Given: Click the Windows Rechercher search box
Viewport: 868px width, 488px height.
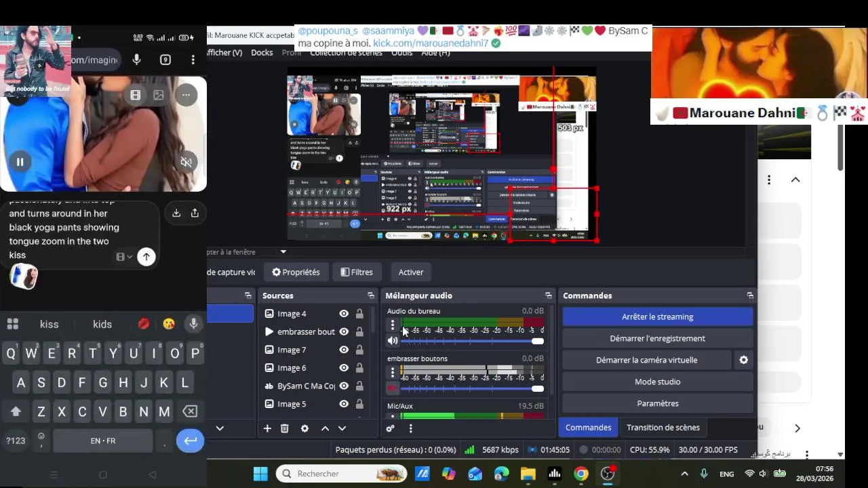Looking at the screenshot, I should tap(341, 474).
